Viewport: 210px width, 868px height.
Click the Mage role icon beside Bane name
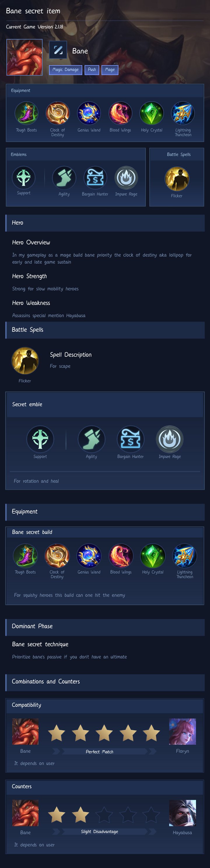[x=58, y=50]
